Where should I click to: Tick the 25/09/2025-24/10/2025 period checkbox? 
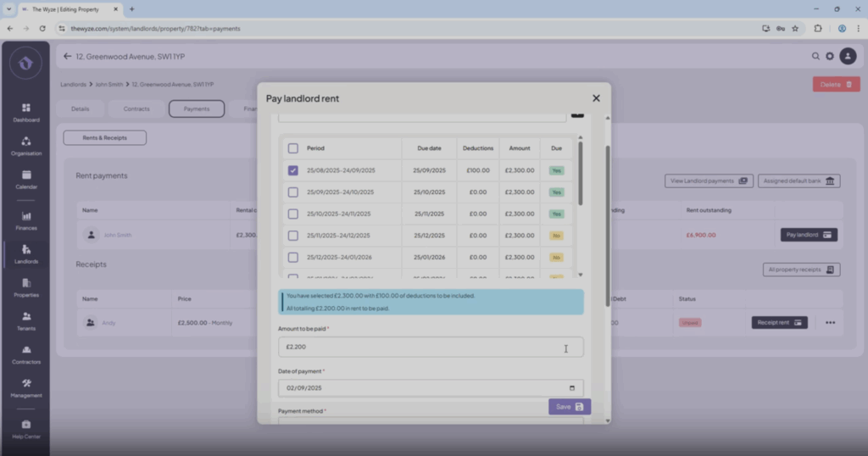[x=293, y=192]
